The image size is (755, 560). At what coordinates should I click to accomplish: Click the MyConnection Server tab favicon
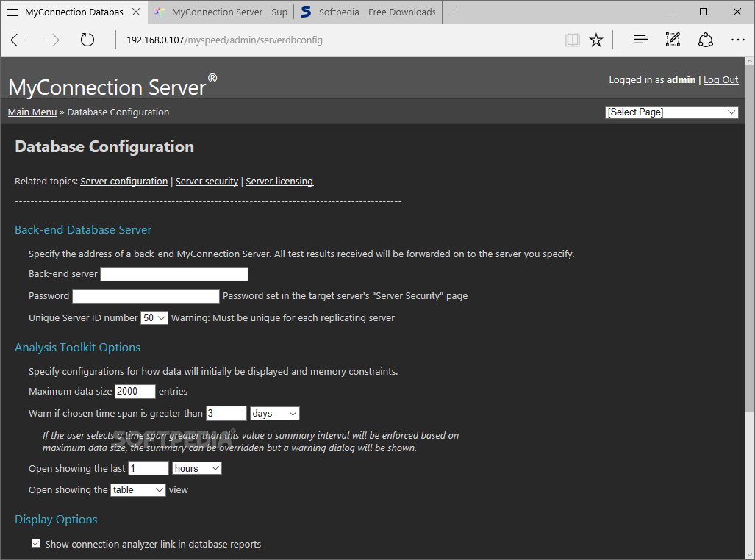159,12
